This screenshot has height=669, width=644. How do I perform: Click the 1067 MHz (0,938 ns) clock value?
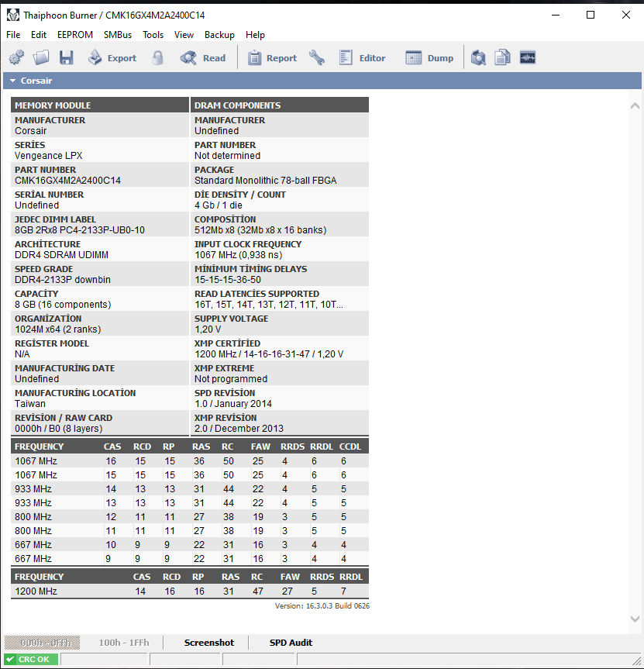(x=239, y=255)
